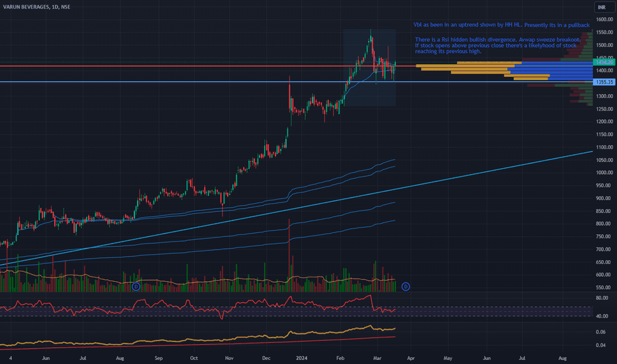
Task: Click the 0.06 indicator scale label
Action: pyautogui.click(x=601, y=332)
